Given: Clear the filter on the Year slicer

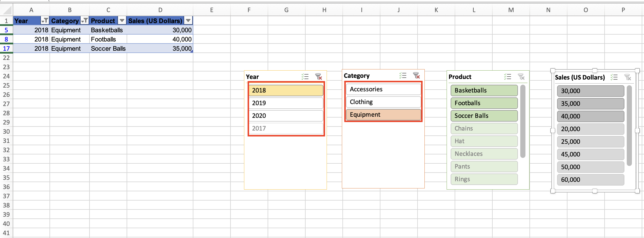Looking at the screenshot, I should [x=319, y=77].
